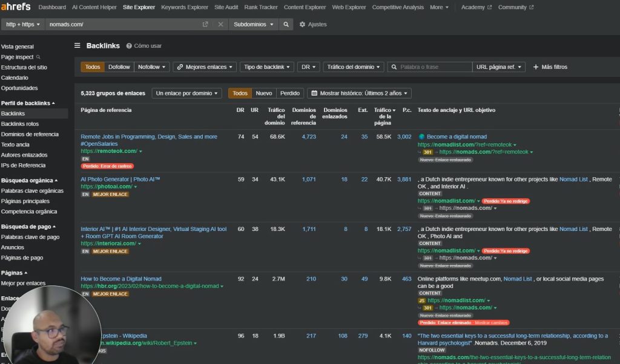Go to Site Explorer
620x364 pixels.
tap(139, 7)
